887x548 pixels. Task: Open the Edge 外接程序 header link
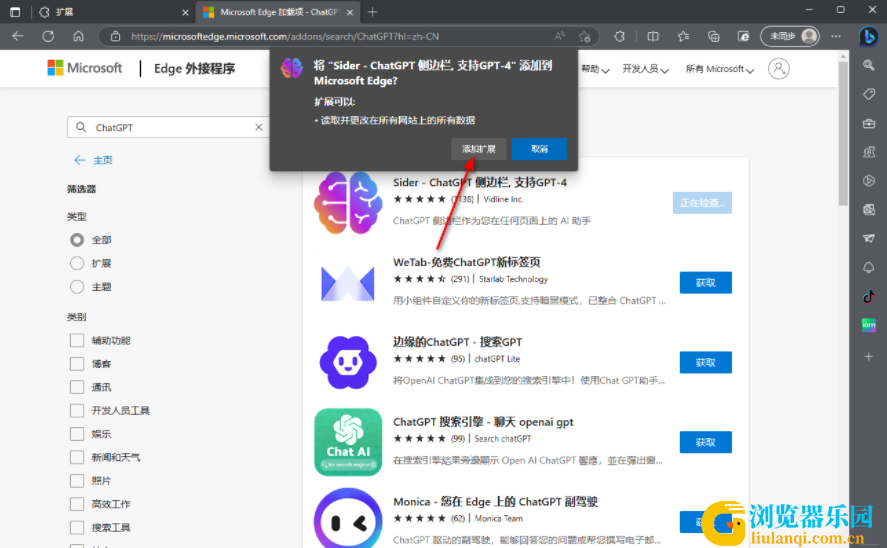195,68
